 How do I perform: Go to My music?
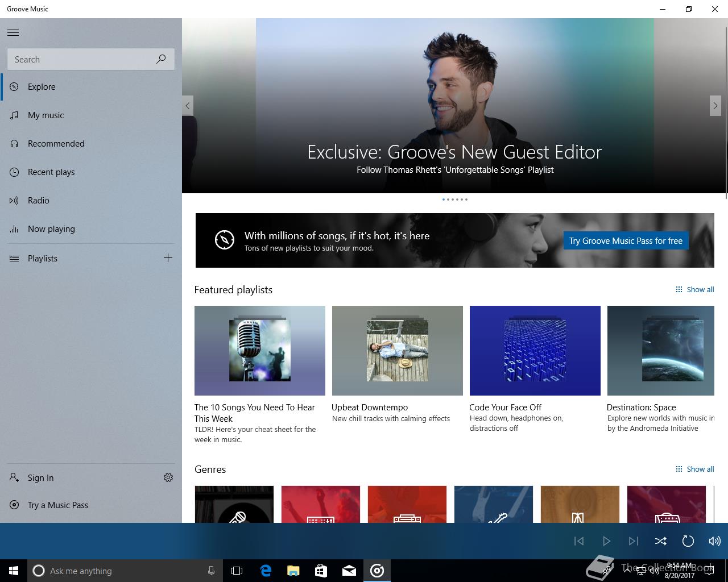click(x=91, y=115)
